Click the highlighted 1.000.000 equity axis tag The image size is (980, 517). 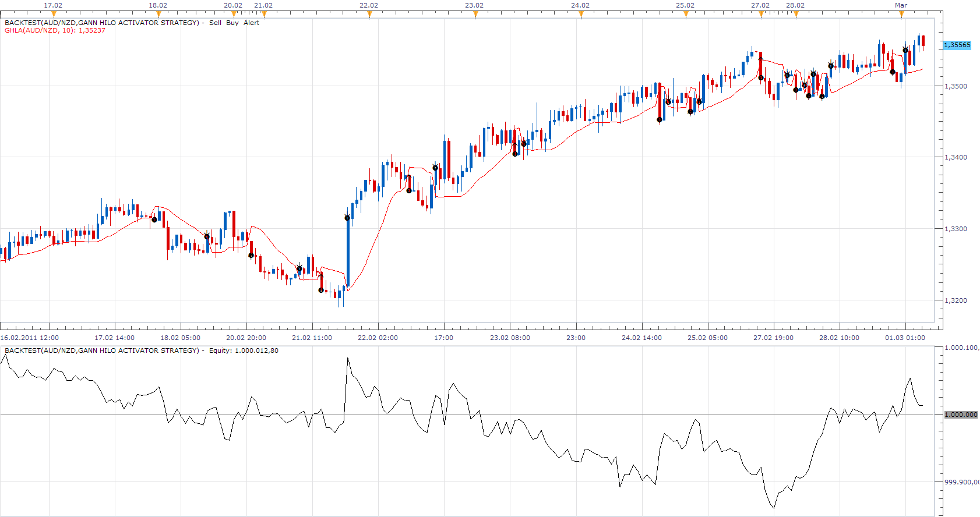961,415
